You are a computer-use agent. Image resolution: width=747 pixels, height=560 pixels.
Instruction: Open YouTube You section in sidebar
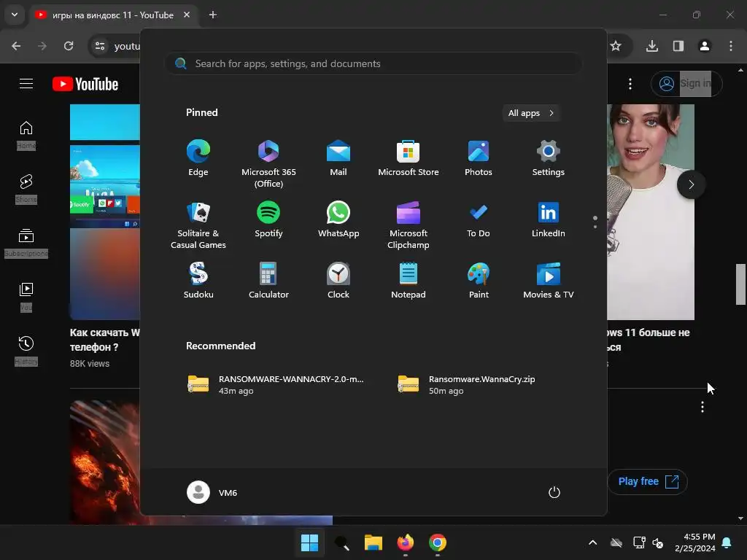pos(26,296)
